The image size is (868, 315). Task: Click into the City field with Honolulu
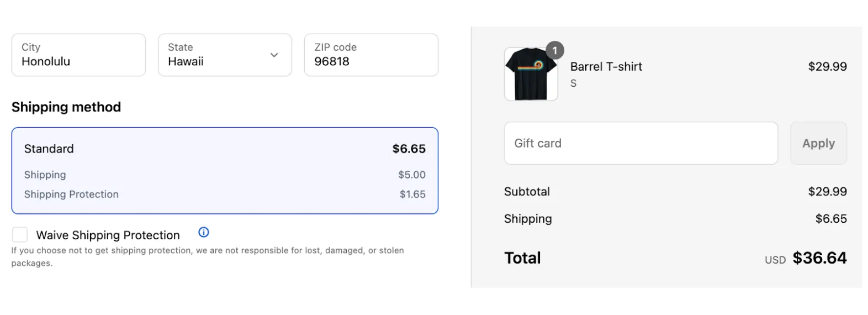[x=78, y=55]
